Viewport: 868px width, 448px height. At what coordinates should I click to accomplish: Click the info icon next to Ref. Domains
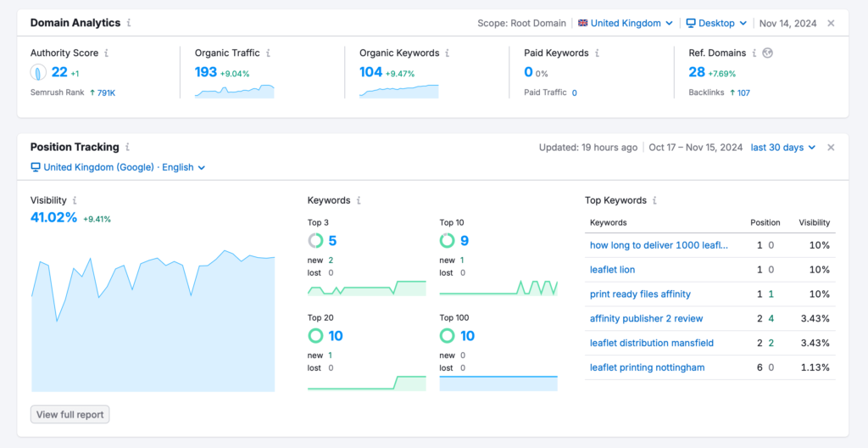point(754,53)
